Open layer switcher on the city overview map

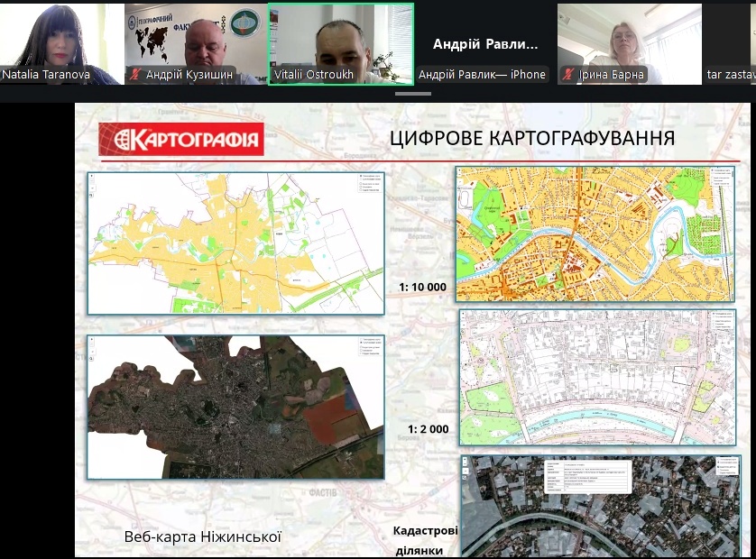370,183
